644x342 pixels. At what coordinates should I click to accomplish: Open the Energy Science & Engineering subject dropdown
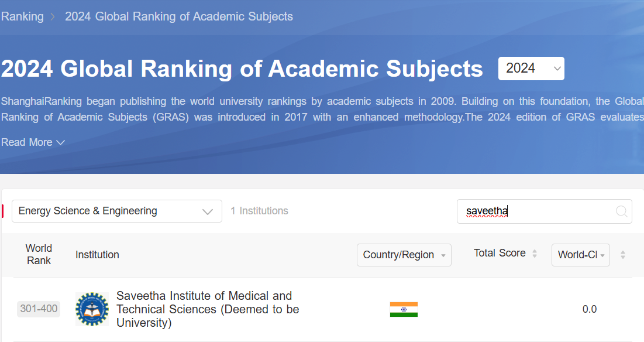116,211
